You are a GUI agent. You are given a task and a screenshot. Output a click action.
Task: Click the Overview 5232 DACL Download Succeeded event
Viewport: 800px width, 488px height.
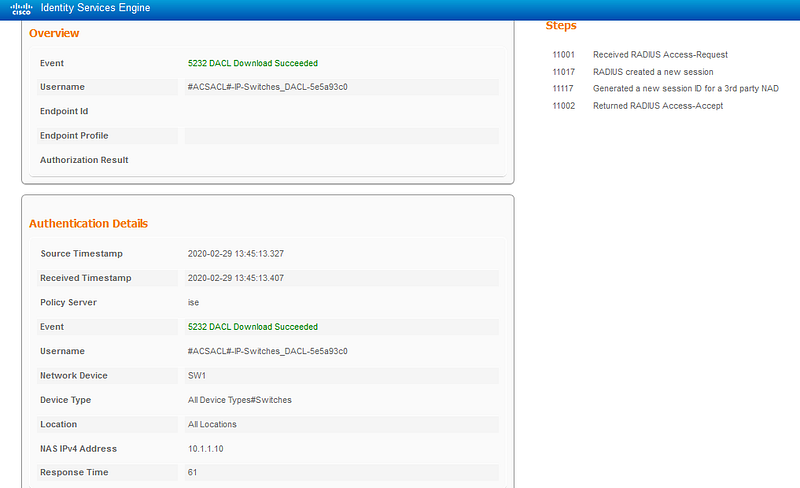(253, 63)
